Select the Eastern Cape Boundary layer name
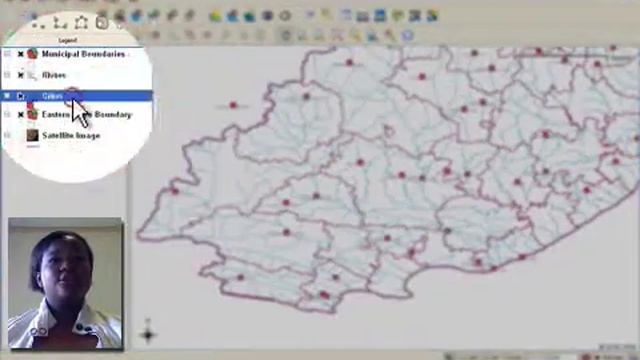Image resolution: width=640 pixels, height=360 pixels. tap(87, 115)
